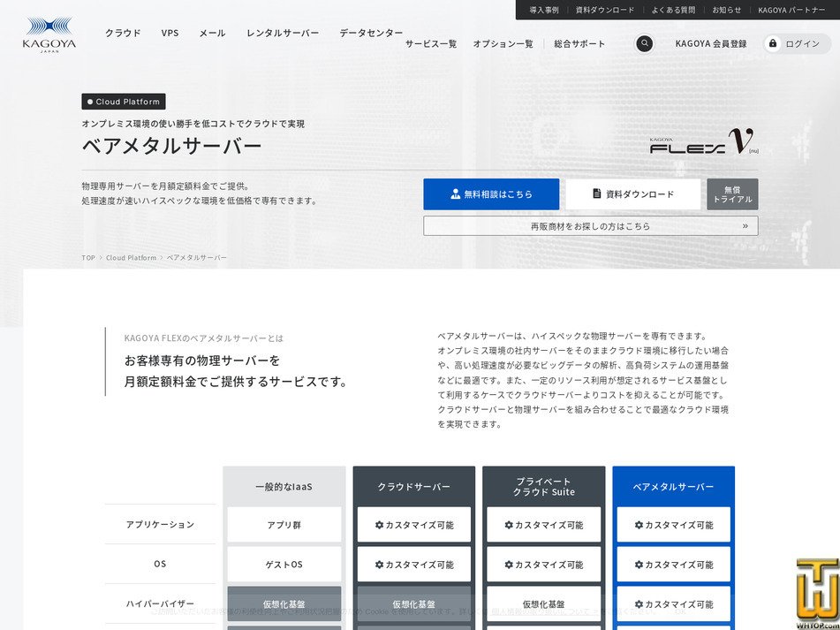Image resolution: width=840 pixels, height=630 pixels.
Task: Open KAGOYA パートナー link
Action: 791,10
